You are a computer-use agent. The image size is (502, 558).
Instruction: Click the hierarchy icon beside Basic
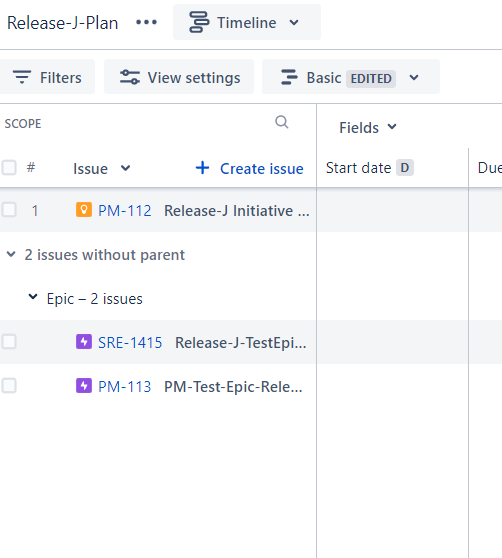tap(289, 77)
